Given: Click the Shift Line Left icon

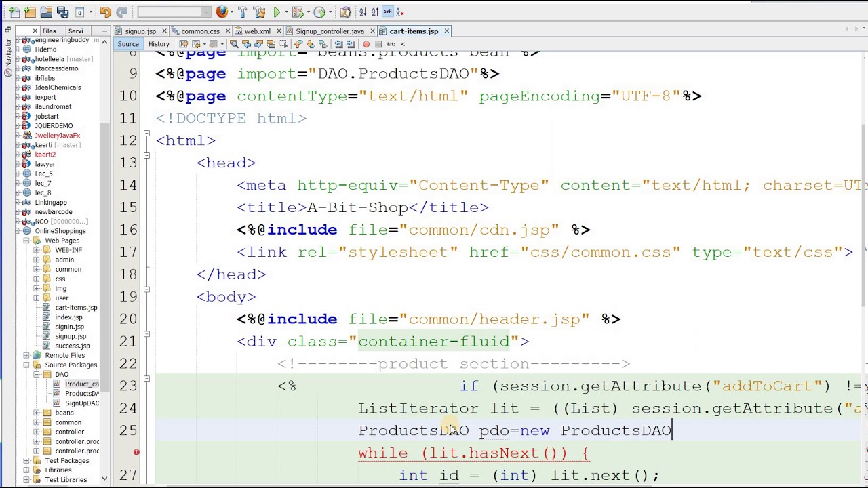Looking at the screenshot, I should [x=338, y=44].
